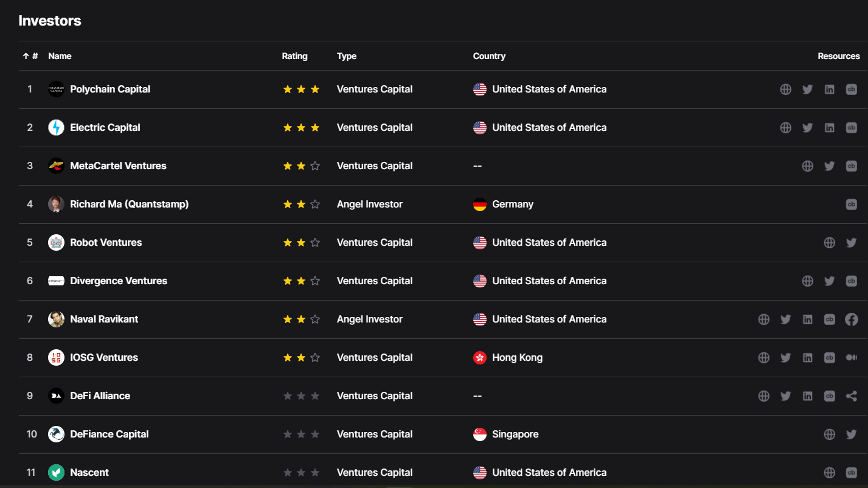Open MetaCartel Ventures' website globe icon
The width and height of the screenshot is (868, 488).
click(807, 166)
